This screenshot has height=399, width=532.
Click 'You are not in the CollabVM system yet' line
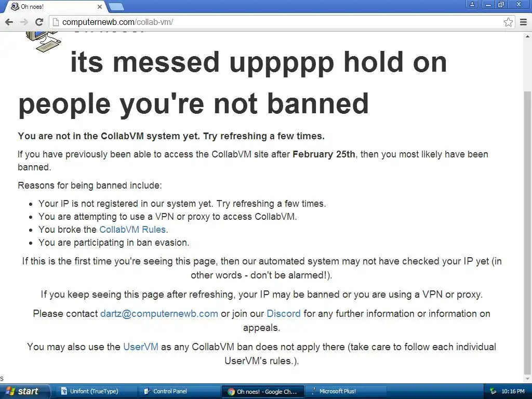pyautogui.click(x=171, y=136)
